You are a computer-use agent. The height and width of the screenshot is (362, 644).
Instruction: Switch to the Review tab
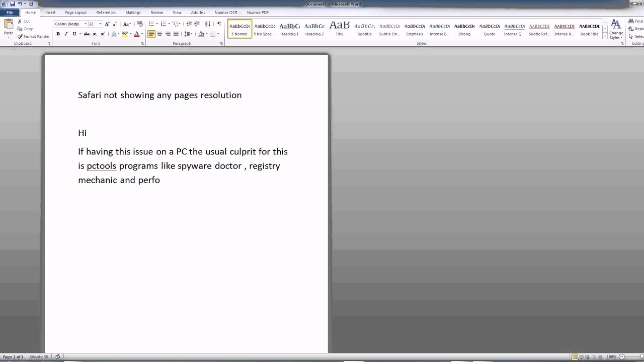point(156,13)
